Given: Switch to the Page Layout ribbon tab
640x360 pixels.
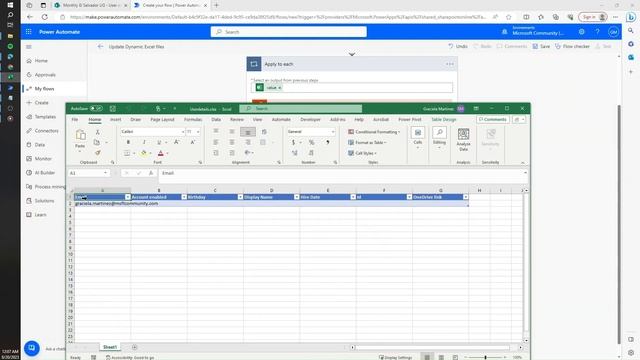Looking at the screenshot, I should coord(162,120).
